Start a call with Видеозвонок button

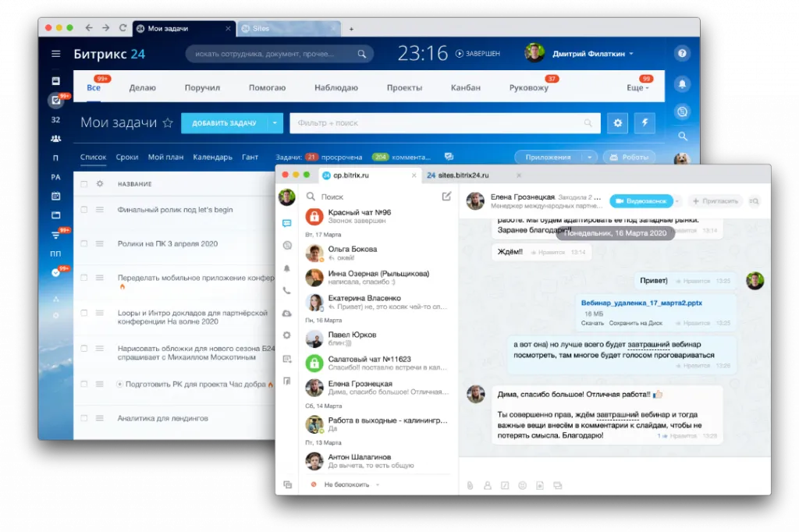pyautogui.click(x=640, y=201)
